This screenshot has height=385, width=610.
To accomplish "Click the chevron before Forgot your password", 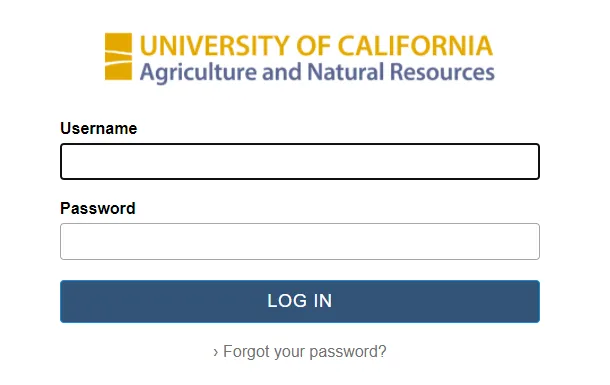I will pos(216,353).
